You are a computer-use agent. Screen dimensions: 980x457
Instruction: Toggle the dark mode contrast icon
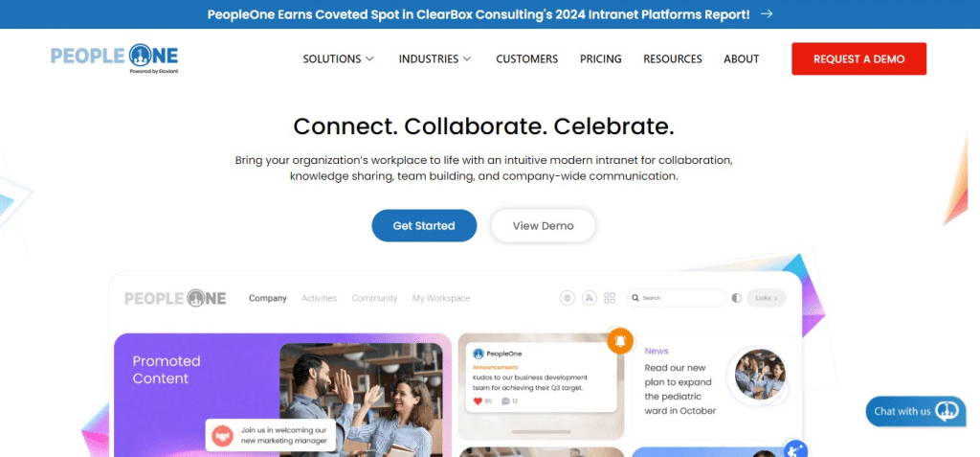736,298
